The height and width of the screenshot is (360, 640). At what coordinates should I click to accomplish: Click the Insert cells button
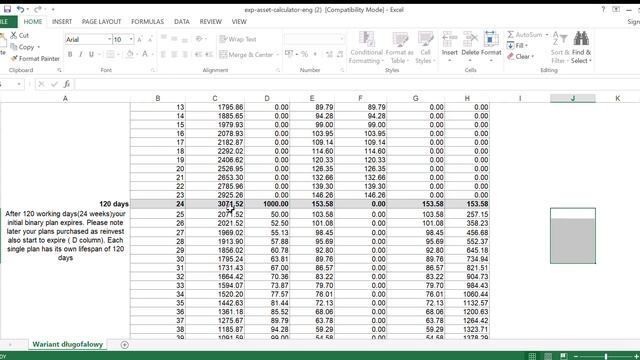(x=449, y=47)
